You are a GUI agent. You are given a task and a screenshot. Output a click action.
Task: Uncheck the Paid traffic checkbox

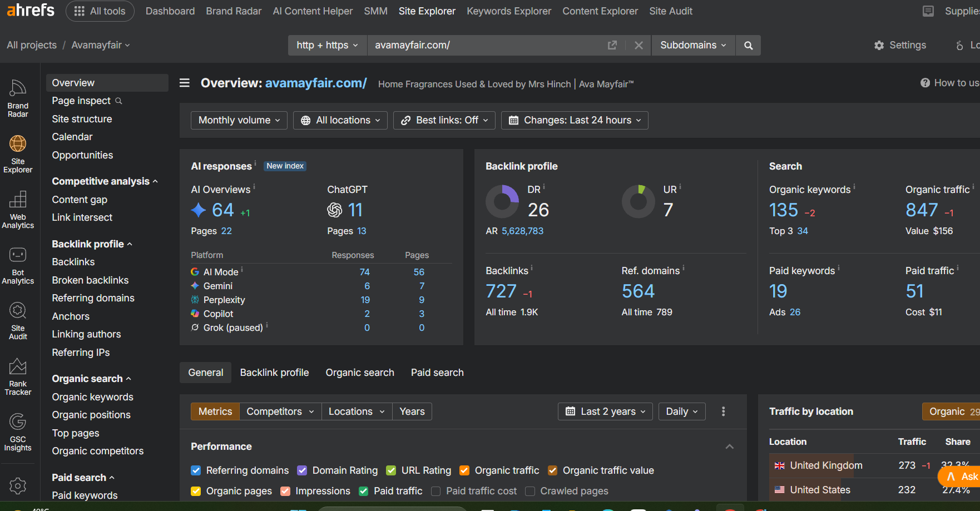tap(363, 491)
